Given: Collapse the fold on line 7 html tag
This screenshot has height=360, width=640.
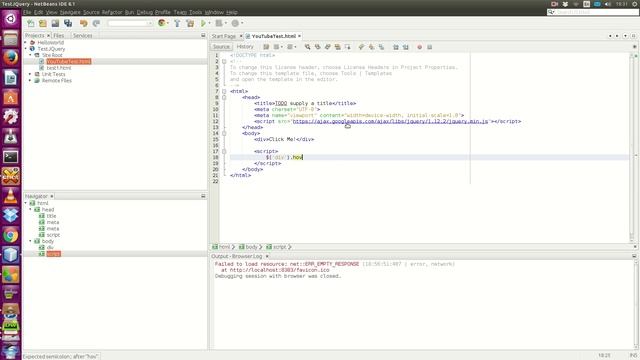Looking at the screenshot, I should [x=224, y=91].
